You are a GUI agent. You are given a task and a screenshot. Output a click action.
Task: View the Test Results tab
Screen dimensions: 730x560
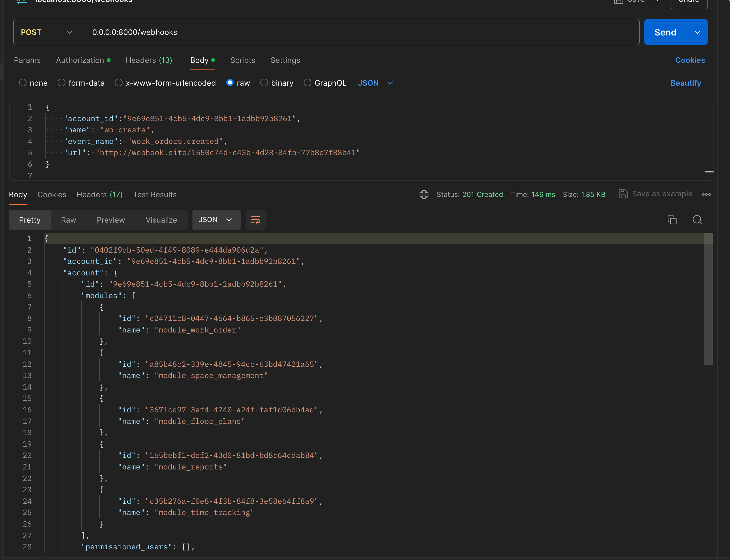coord(155,195)
